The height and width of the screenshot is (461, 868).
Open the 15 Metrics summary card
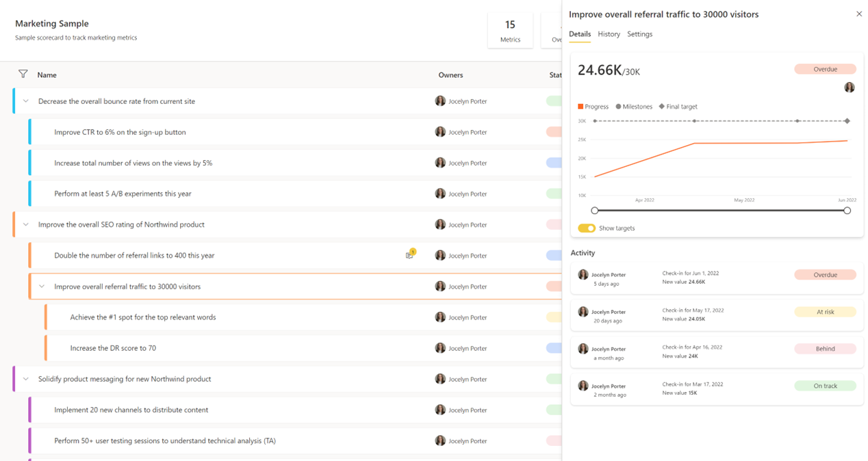tap(510, 31)
